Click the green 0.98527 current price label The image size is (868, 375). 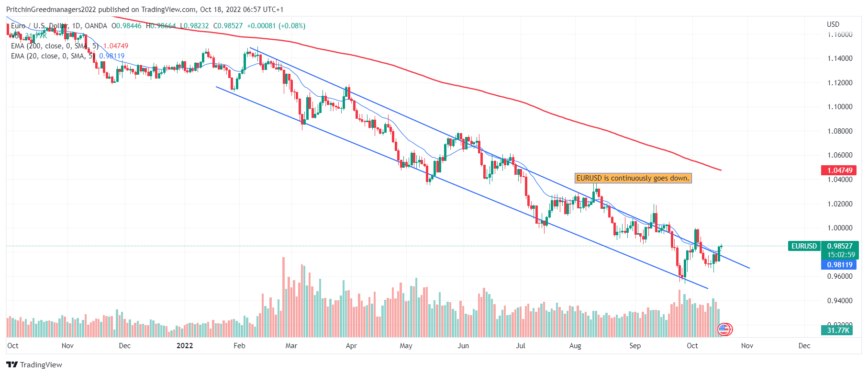[x=840, y=246]
